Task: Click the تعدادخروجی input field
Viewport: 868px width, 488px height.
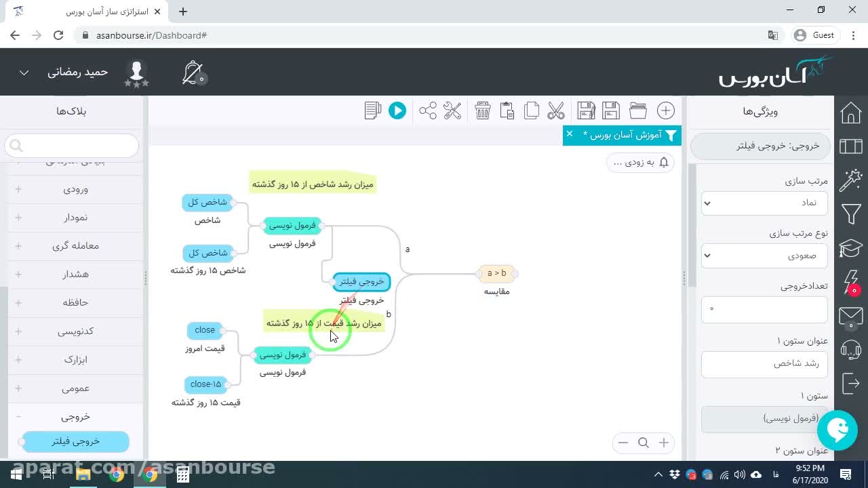Action: [764, 310]
